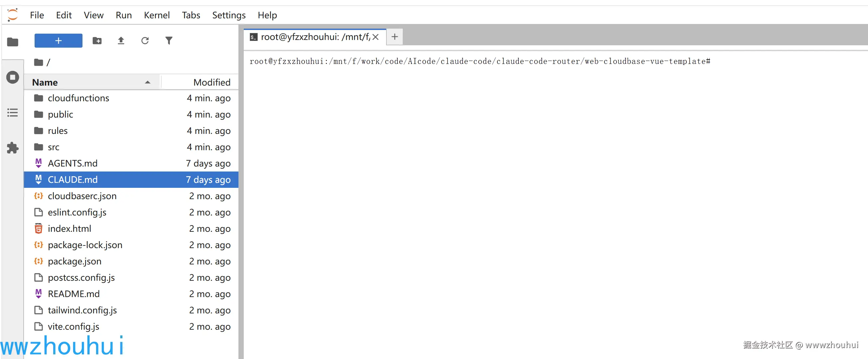
Task: Select the AGENTS.md file
Action: click(131, 163)
